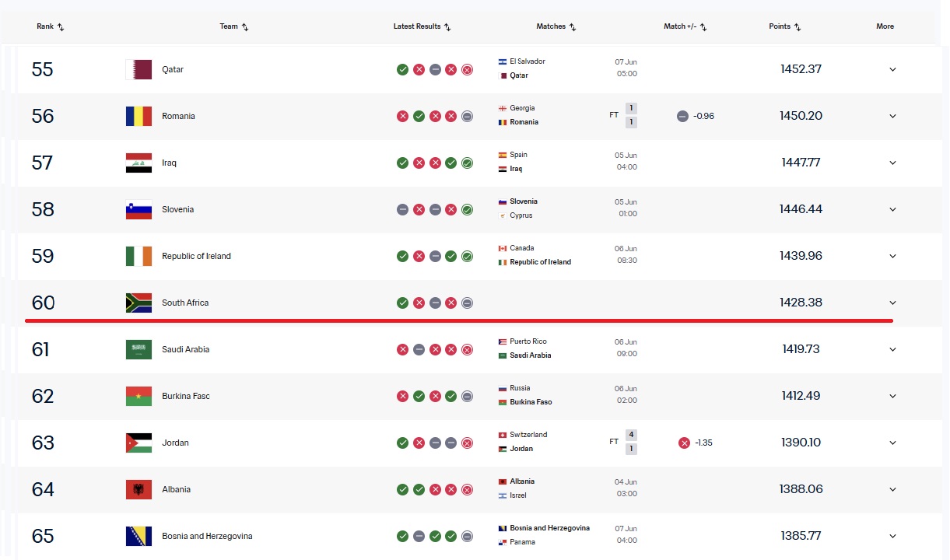Sort table by Rank column

(x=51, y=26)
